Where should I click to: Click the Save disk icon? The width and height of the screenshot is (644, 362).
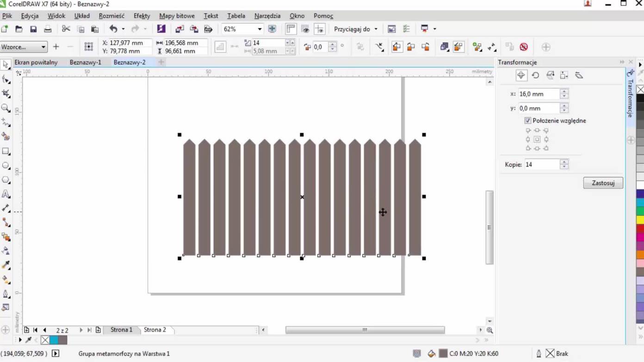point(33,29)
